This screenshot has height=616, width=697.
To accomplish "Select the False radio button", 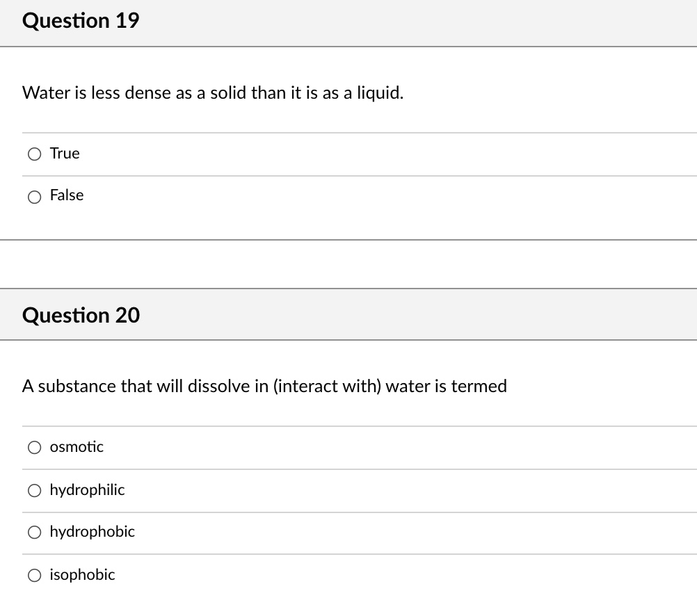I will click(x=34, y=197).
